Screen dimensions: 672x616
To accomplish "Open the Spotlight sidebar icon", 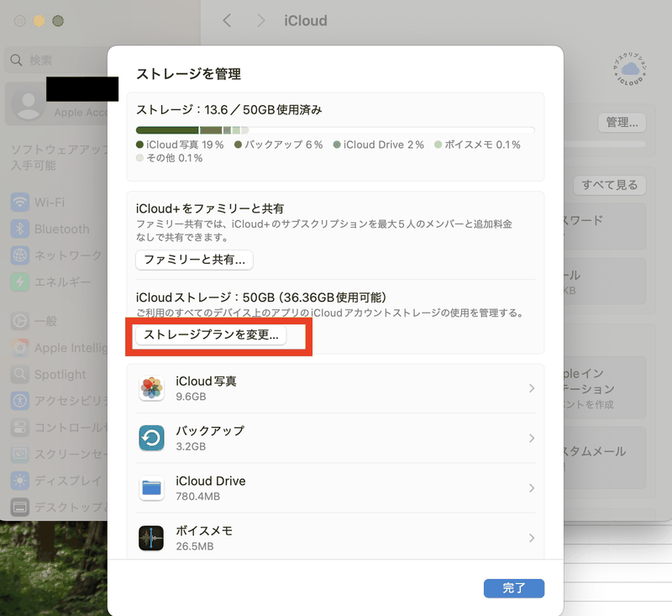I will [x=19, y=374].
